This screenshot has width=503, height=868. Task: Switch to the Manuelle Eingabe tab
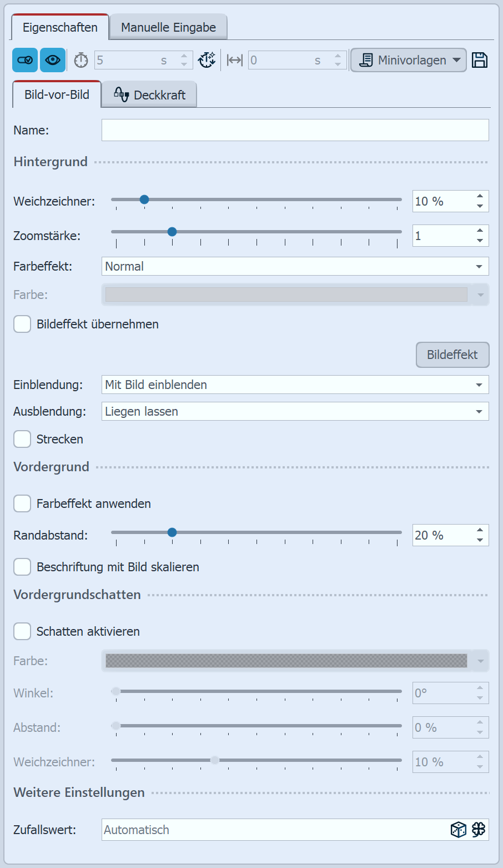coord(168,27)
